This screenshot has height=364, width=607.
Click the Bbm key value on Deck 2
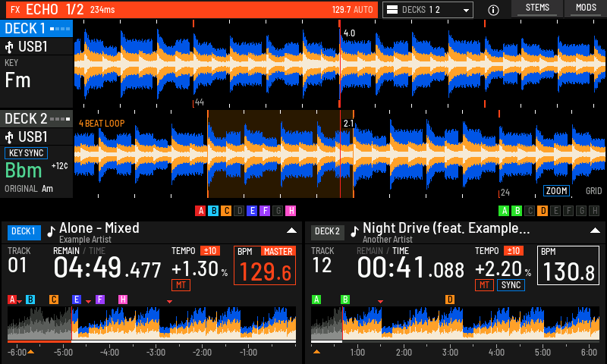(x=24, y=171)
